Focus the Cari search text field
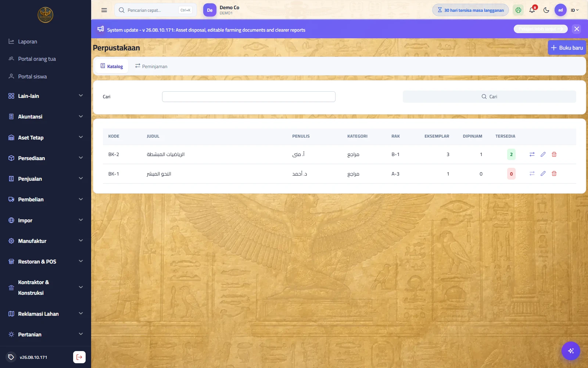The width and height of the screenshot is (588, 368). click(249, 97)
